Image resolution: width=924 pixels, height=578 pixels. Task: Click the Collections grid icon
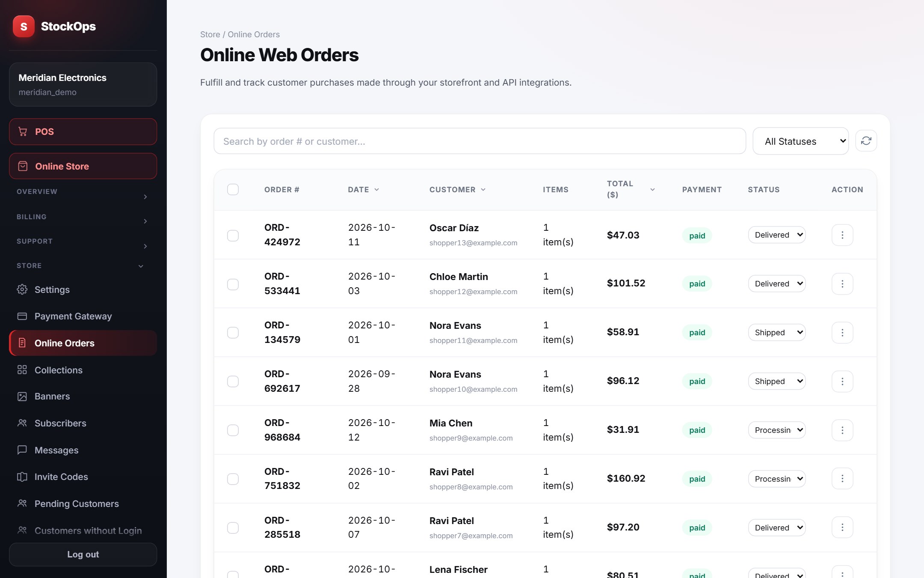coord(22,370)
